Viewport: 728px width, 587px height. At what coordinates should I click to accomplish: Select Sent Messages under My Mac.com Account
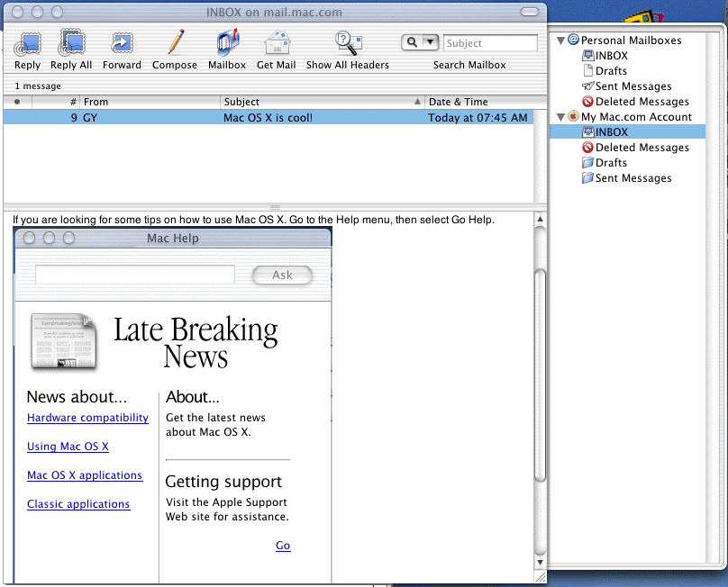pos(626,178)
